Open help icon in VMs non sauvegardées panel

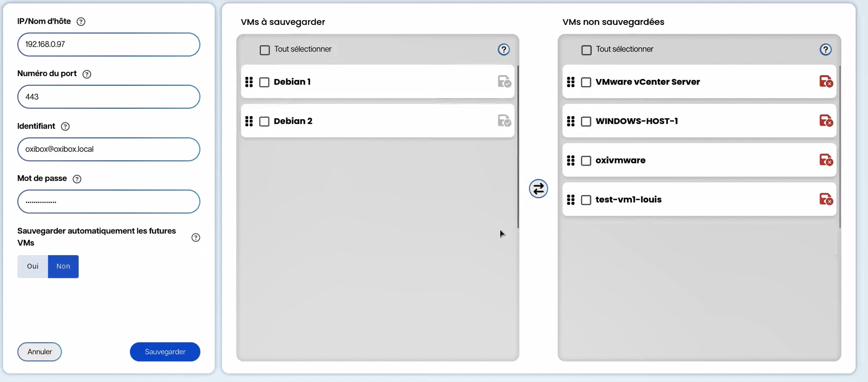point(826,49)
